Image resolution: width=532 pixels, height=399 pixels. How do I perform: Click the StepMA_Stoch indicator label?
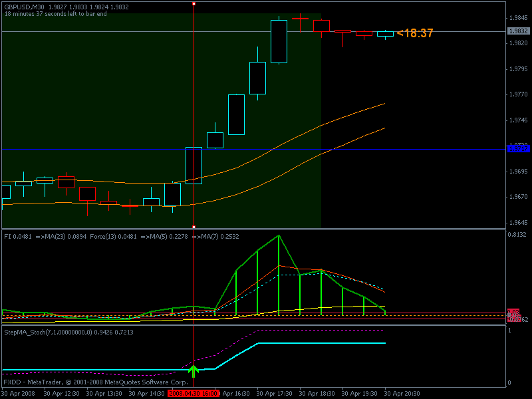click(x=68, y=332)
